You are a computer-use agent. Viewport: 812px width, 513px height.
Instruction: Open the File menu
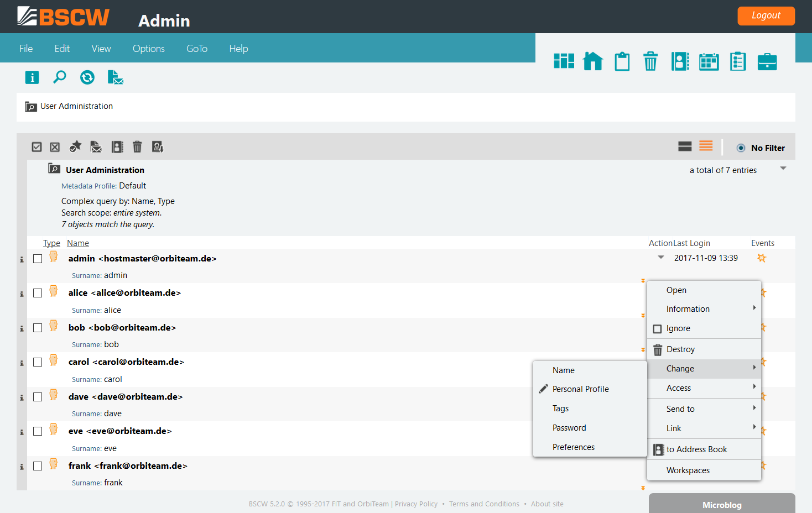tap(26, 49)
